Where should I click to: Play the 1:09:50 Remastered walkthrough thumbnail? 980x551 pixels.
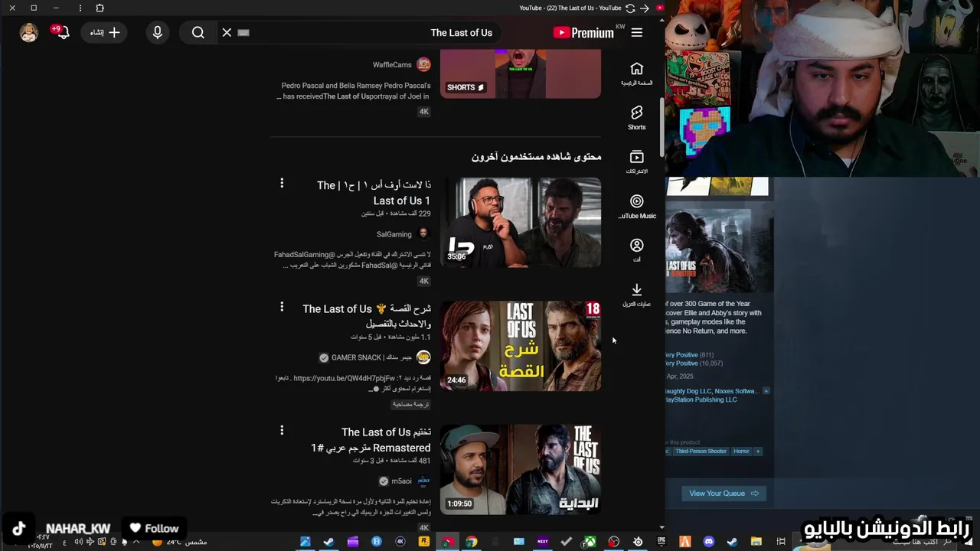click(x=521, y=469)
